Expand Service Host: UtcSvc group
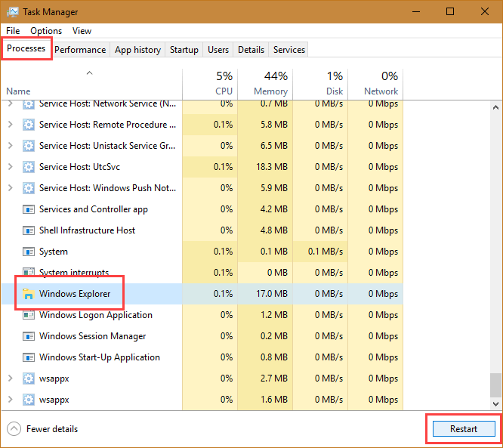The image size is (503, 448). click(11, 167)
